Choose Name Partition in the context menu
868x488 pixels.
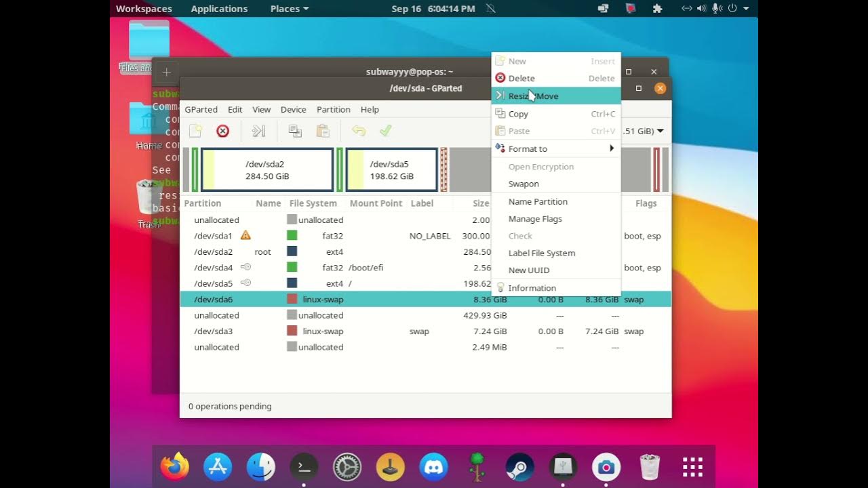[556, 201]
